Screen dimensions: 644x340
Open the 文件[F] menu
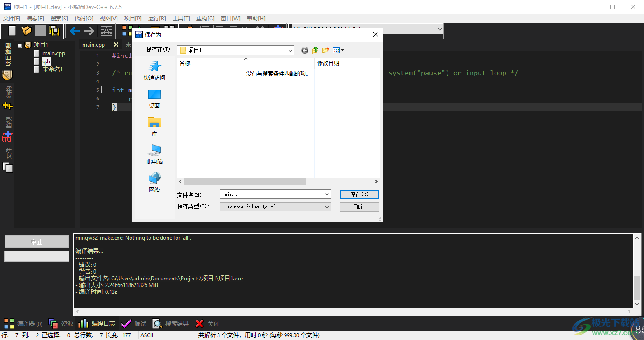tap(12, 19)
